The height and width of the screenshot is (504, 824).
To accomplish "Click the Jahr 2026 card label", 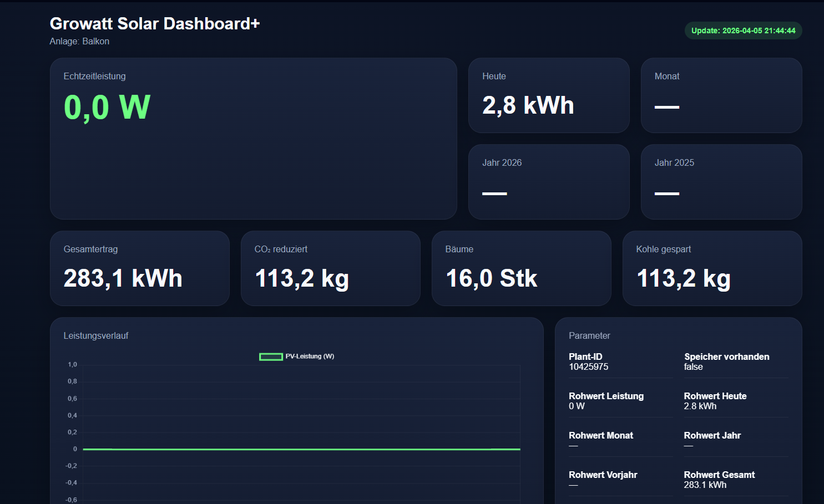I will [x=502, y=163].
